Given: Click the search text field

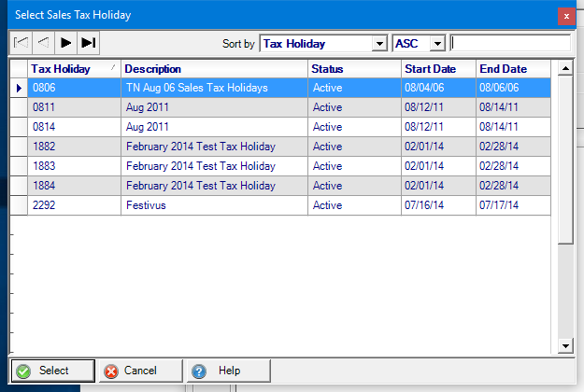Looking at the screenshot, I should point(510,43).
